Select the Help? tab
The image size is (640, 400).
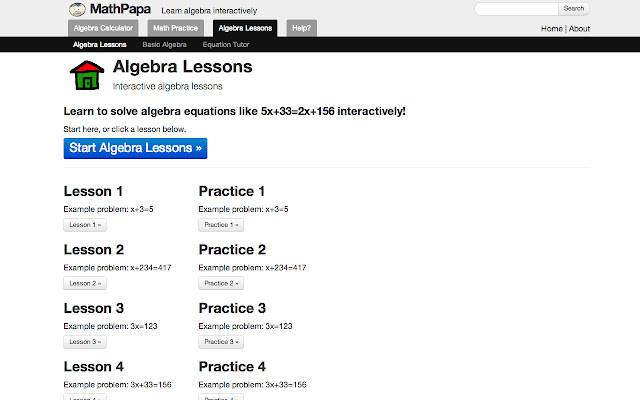301,28
